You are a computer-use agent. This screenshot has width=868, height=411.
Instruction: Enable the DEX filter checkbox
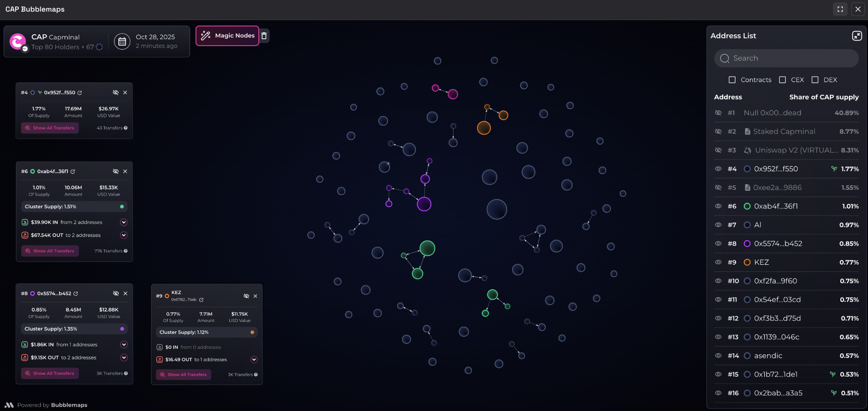click(x=815, y=80)
